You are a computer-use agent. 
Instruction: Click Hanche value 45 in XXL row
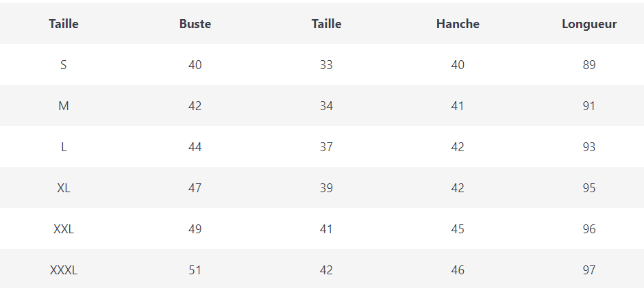[x=458, y=229]
